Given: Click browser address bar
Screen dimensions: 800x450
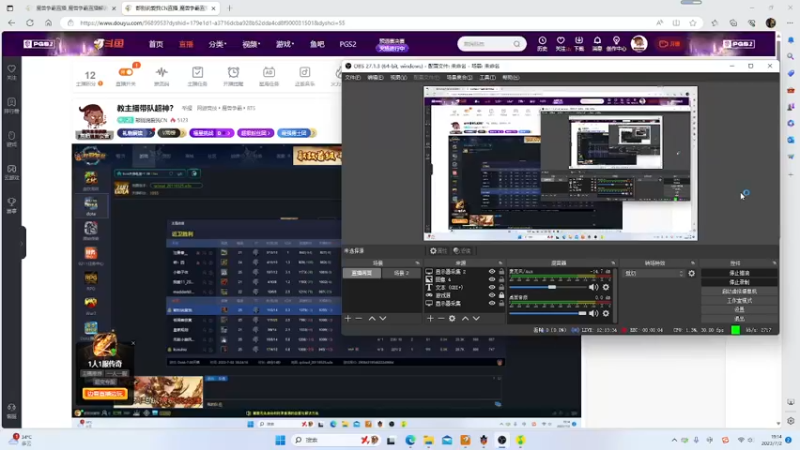Looking at the screenshot, I should tap(357, 23).
